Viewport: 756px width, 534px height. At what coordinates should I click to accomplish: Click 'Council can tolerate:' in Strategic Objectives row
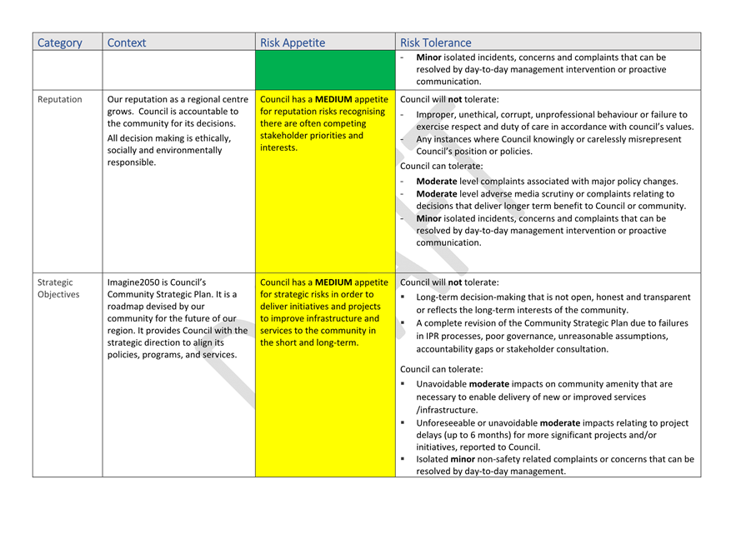[x=441, y=370]
